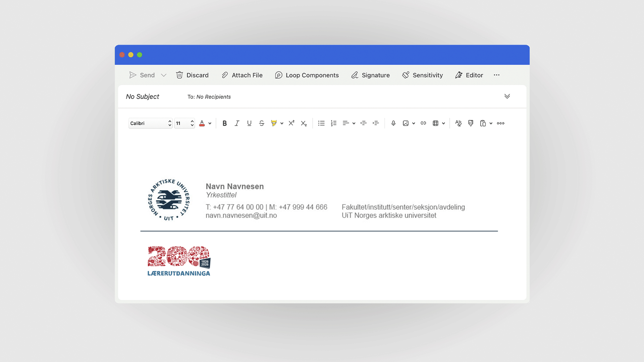The height and width of the screenshot is (362, 644).
Task: Open the Send options dropdown arrow
Action: pyautogui.click(x=164, y=75)
